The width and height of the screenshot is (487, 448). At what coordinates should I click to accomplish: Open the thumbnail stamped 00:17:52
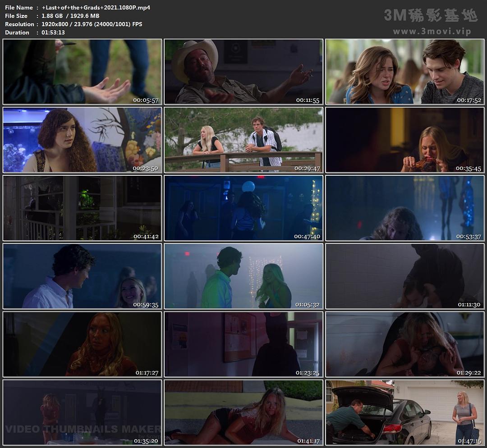click(404, 71)
